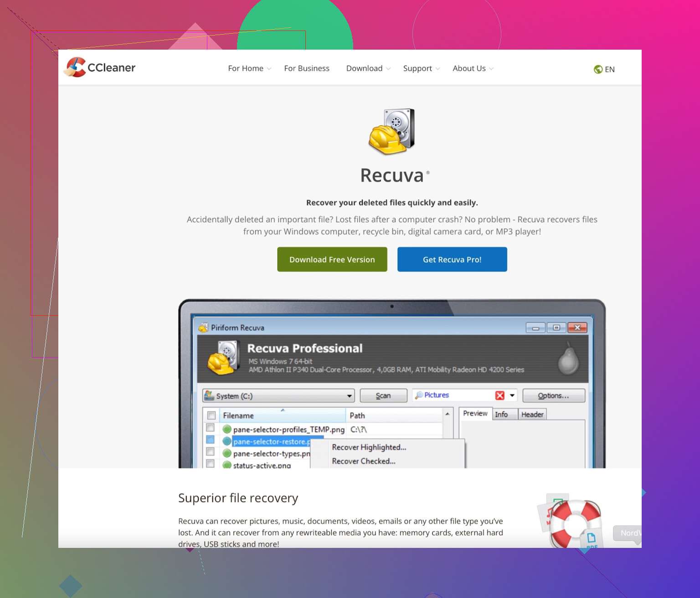Click the CCleaner logo icon
700x598 pixels.
(x=75, y=67)
